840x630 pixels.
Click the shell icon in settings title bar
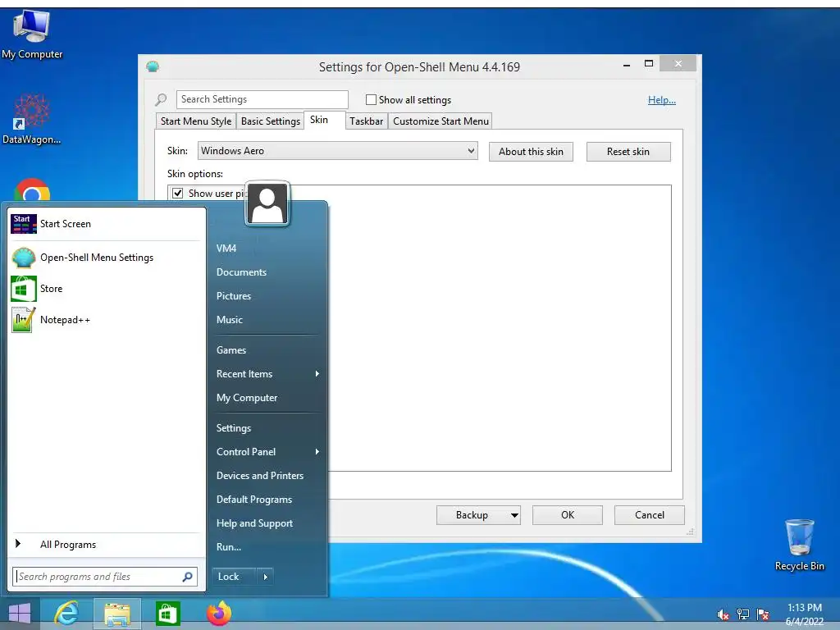pos(153,66)
